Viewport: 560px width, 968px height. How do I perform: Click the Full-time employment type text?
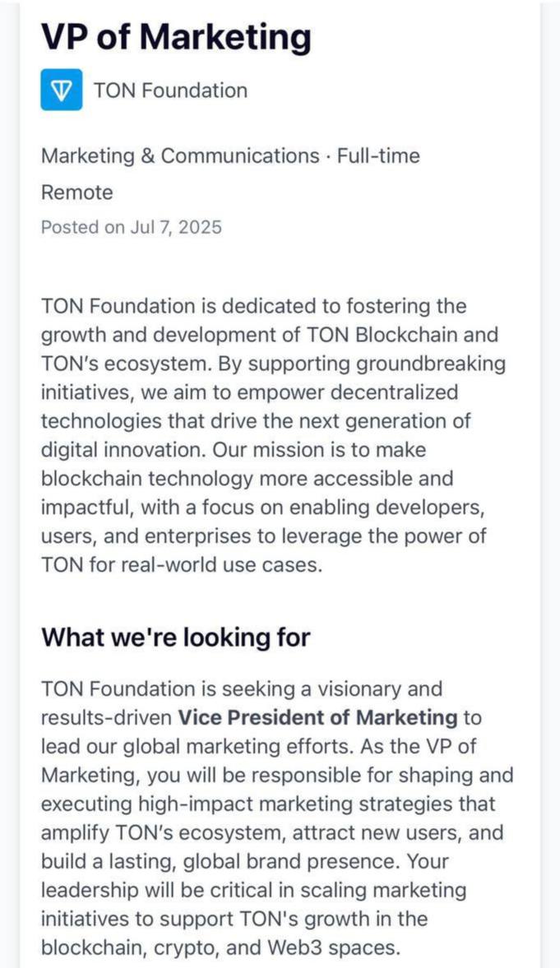tap(378, 155)
